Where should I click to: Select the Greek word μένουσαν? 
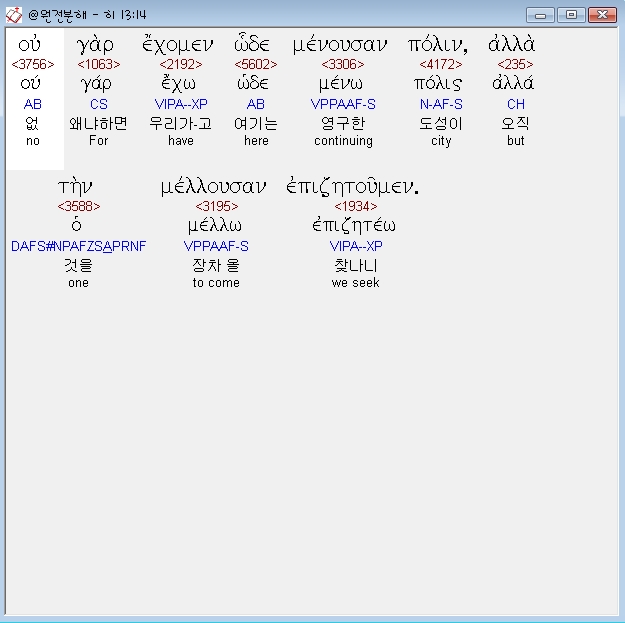coord(340,45)
